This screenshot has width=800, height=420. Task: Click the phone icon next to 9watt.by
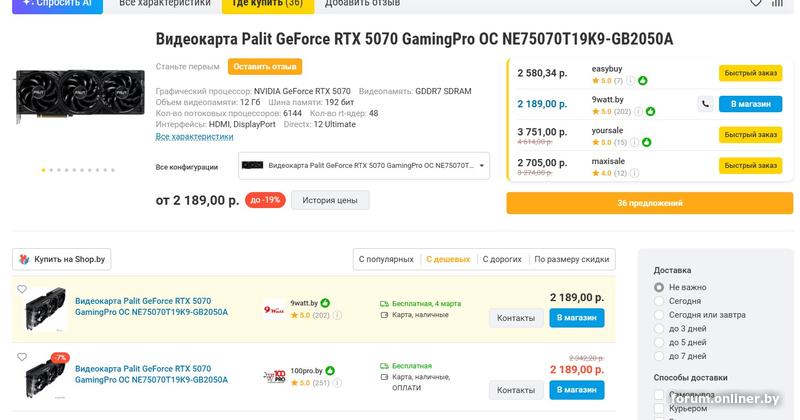pos(705,103)
